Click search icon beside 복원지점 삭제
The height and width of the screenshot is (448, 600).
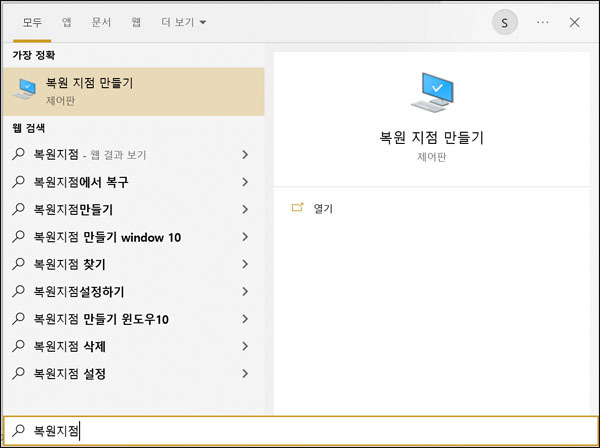[x=18, y=346]
